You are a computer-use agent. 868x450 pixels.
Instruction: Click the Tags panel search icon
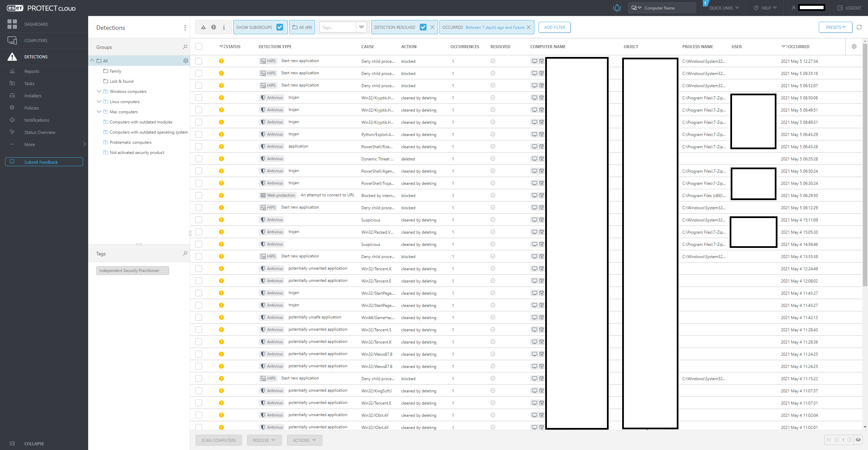185,253
